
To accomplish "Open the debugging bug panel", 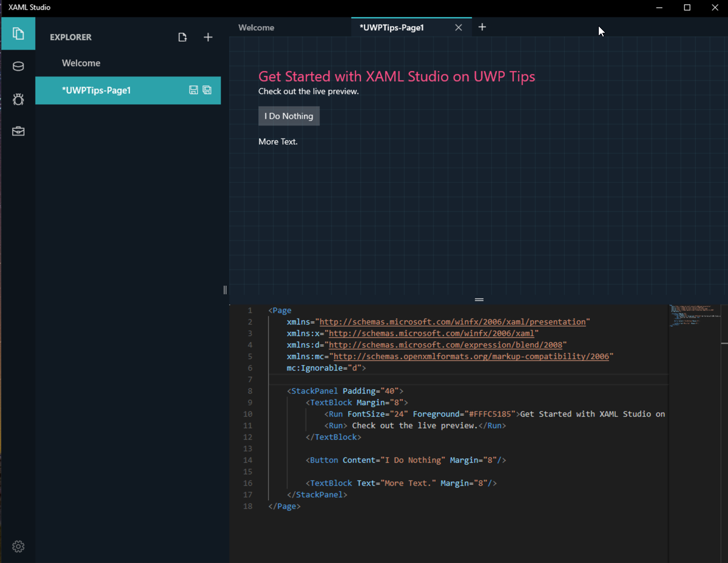I will (x=18, y=98).
